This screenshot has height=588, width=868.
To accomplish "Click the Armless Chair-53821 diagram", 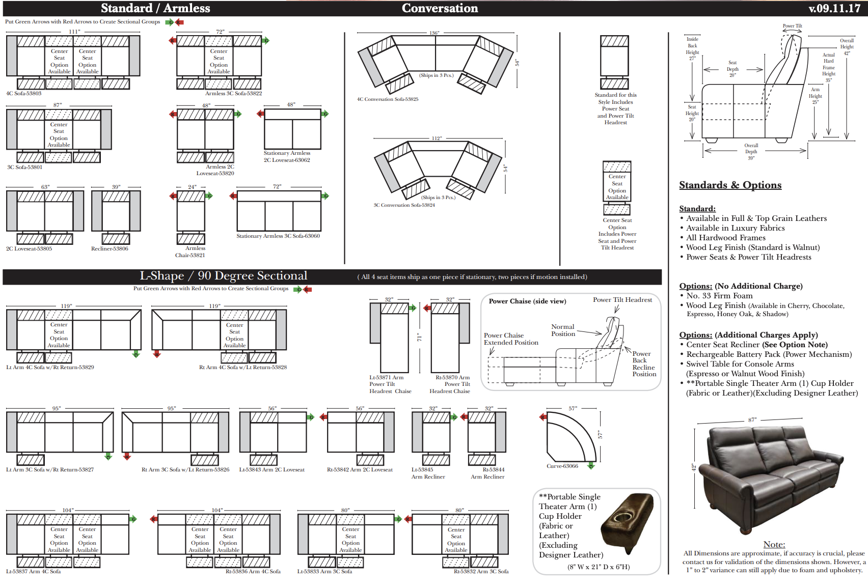I will pyautogui.click(x=191, y=217).
